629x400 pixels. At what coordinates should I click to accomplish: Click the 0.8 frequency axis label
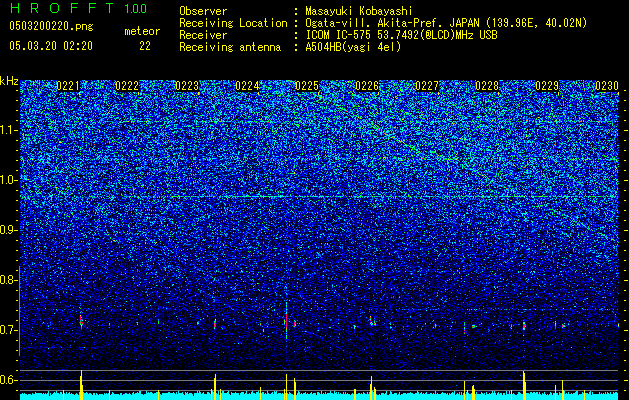pos(8,280)
